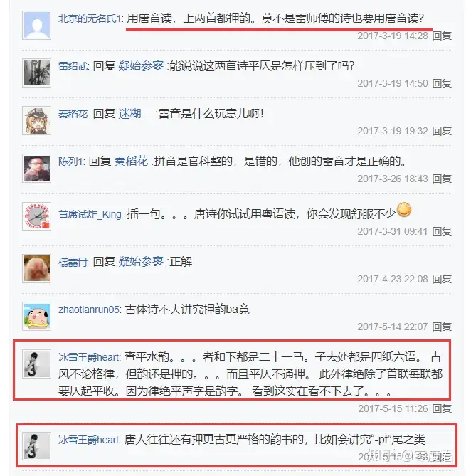Click 陈列1's profile photo
Viewport: 466px width, 476px height.
click(x=36, y=168)
